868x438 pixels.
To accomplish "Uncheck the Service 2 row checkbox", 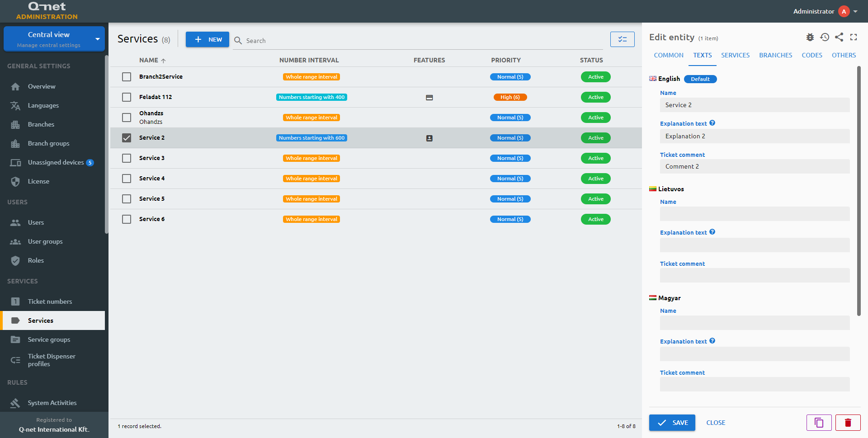I will click(127, 138).
